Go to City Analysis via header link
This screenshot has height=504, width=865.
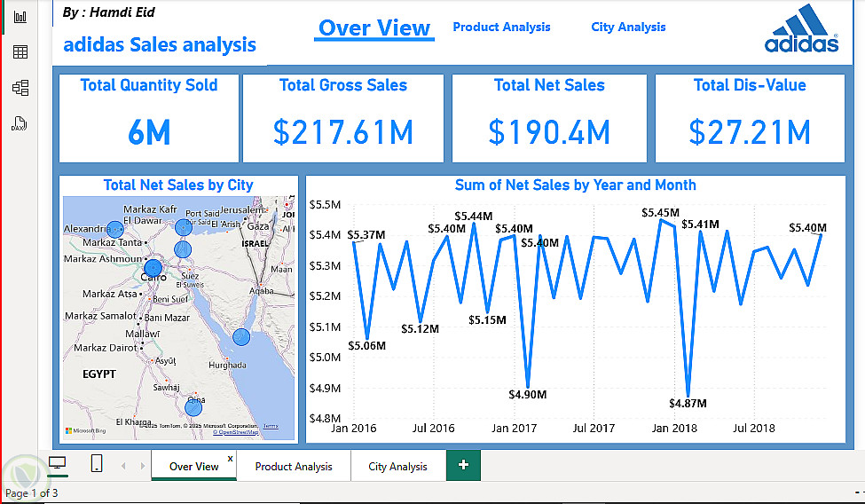628,27
